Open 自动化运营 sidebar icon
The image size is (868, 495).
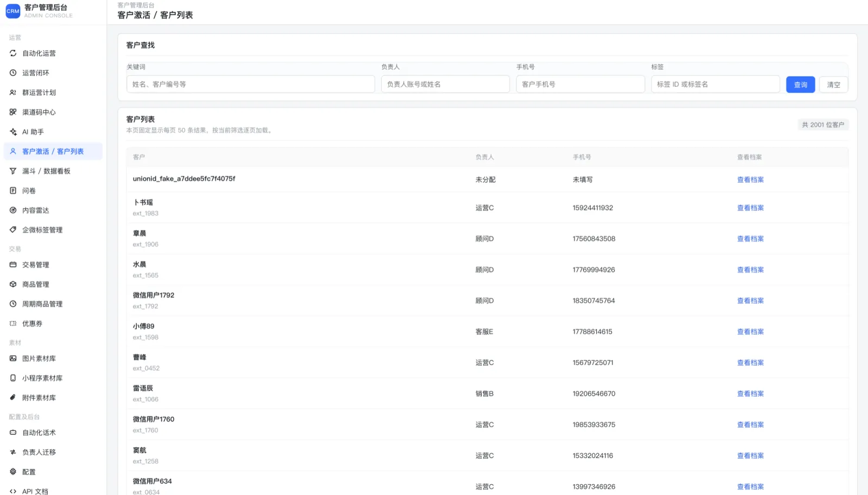(x=13, y=53)
